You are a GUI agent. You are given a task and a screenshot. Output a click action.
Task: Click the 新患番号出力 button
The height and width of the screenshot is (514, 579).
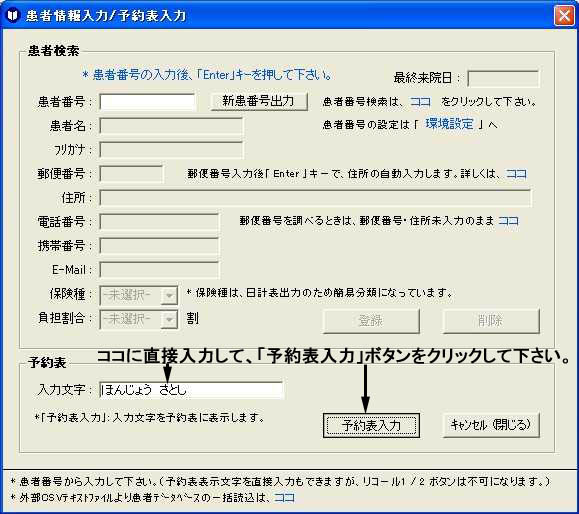[x=258, y=101]
